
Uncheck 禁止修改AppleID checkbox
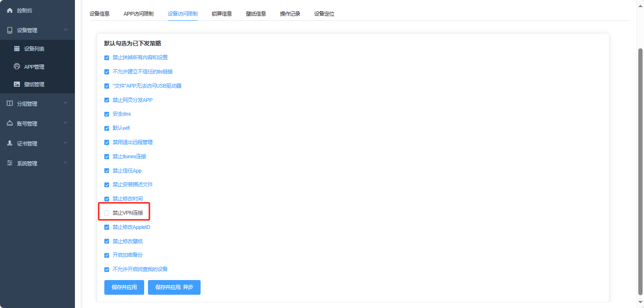pos(107,227)
